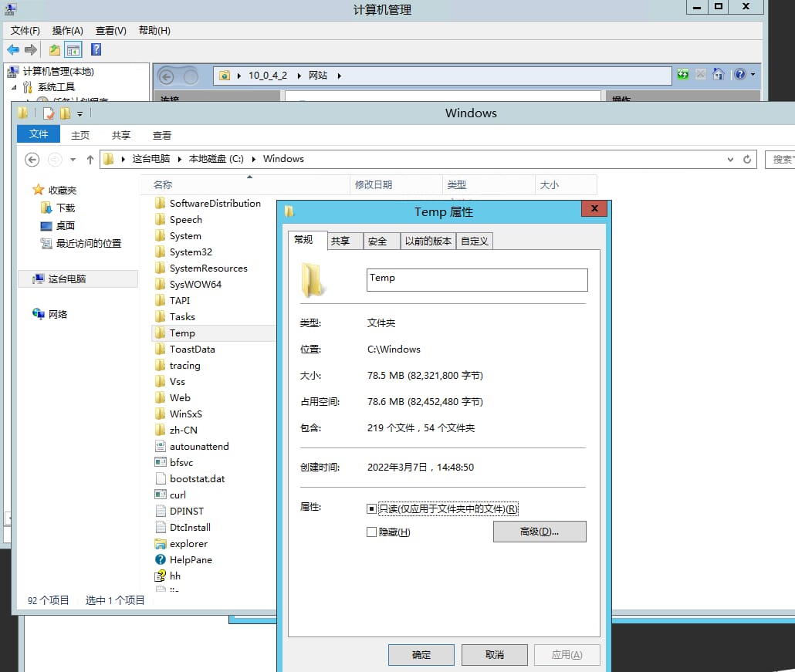Image resolution: width=795 pixels, height=672 pixels.
Task: Click the Refresh icon in the IIS toolbar
Action: coord(683,74)
